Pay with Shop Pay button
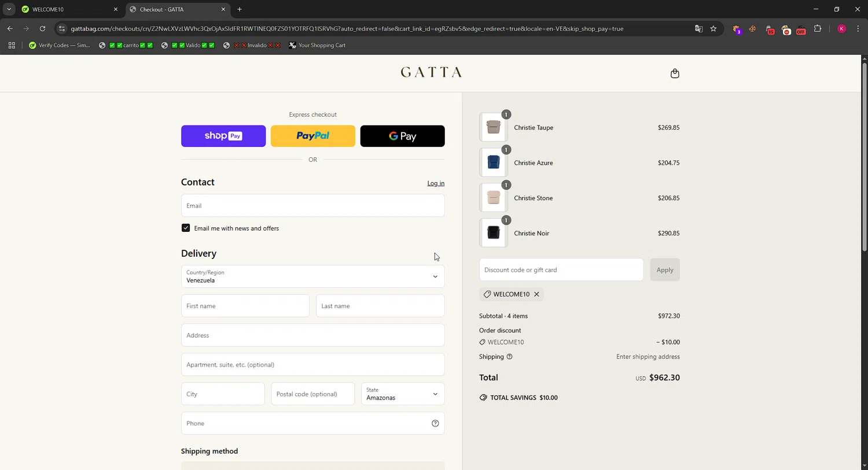The height and width of the screenshot is (470, 868). [x=223, y=136]
